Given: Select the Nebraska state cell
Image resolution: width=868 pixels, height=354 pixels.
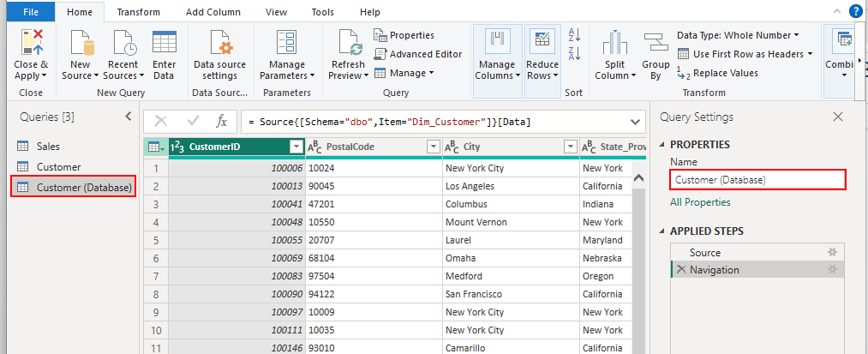Looking at the screenshot, I should pyautogui.click(x=606, y=258).
